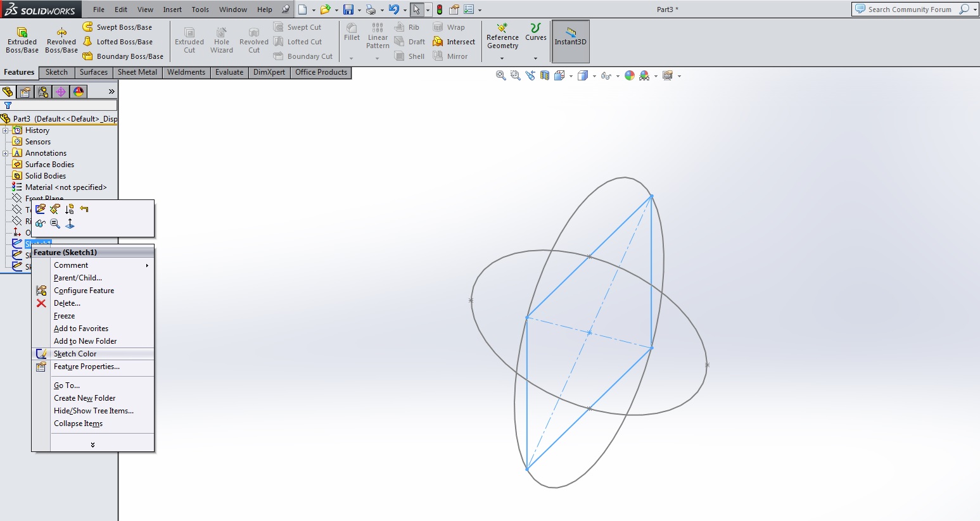Click the Zoom to Fit icon

point(500,75)
